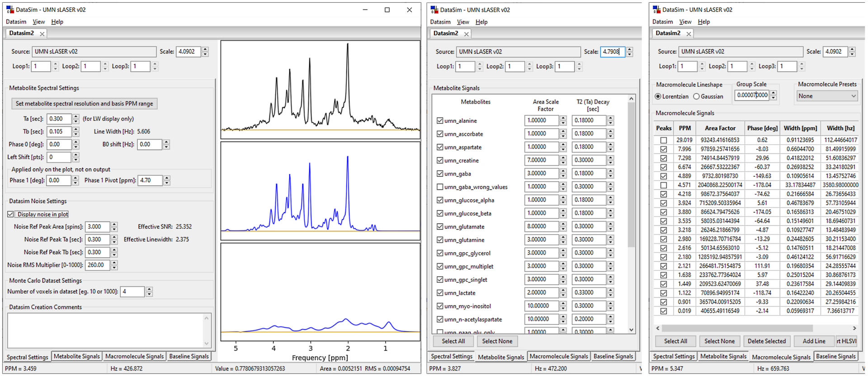This screenshot has width=868, height=377.
Task: Check macromolecule peak at 4.571 PPM
Action: [x=663, y=185]
